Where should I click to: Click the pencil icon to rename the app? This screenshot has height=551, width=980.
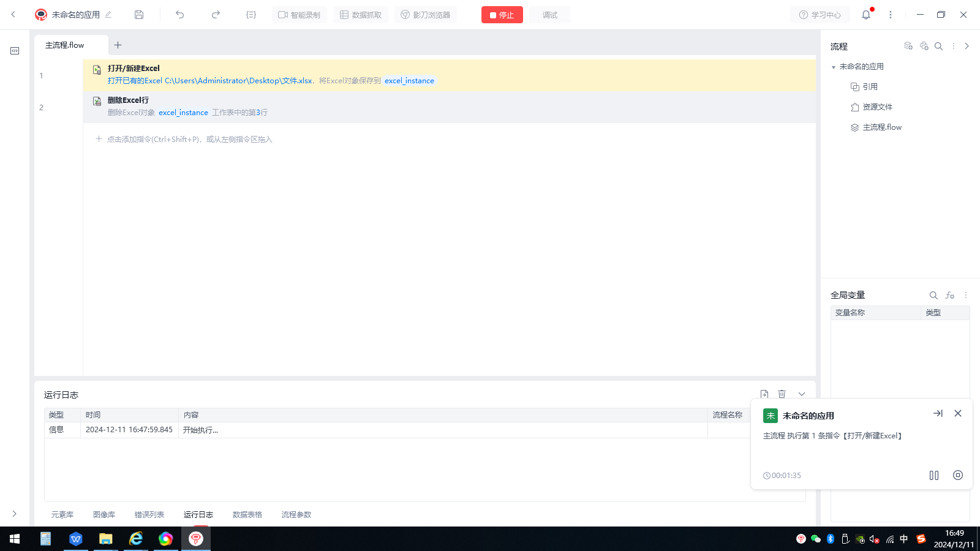tap(108, 15)
